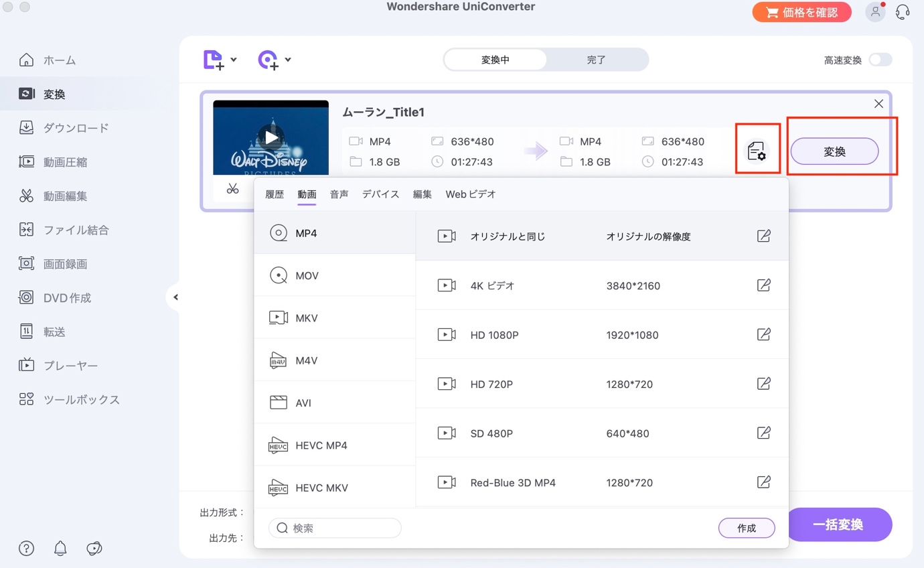This screenshot has height=568, width=924.
Task: Click the load DVD disc icon
Action: pos(268,60)
